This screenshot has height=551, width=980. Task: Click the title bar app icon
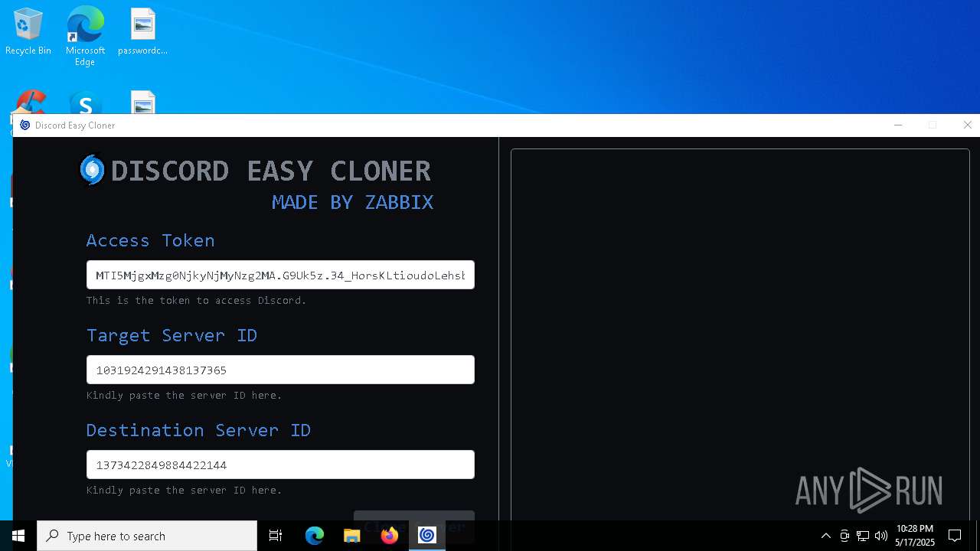click(25, 126)
